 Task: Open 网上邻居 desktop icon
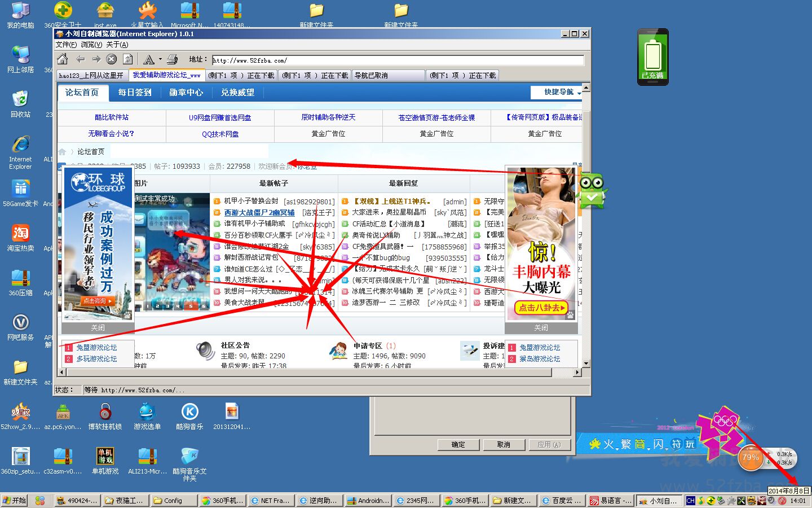click(20, 59)
